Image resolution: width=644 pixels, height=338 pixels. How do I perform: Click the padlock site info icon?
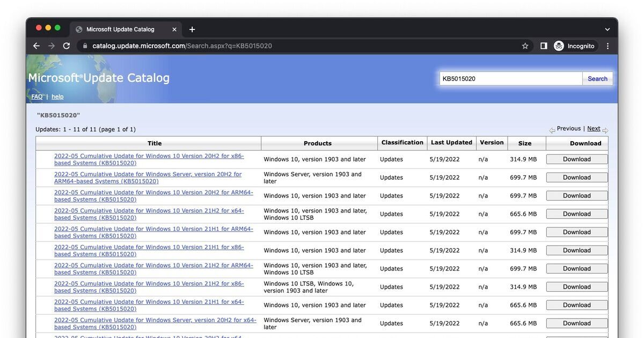pos(85,46)
